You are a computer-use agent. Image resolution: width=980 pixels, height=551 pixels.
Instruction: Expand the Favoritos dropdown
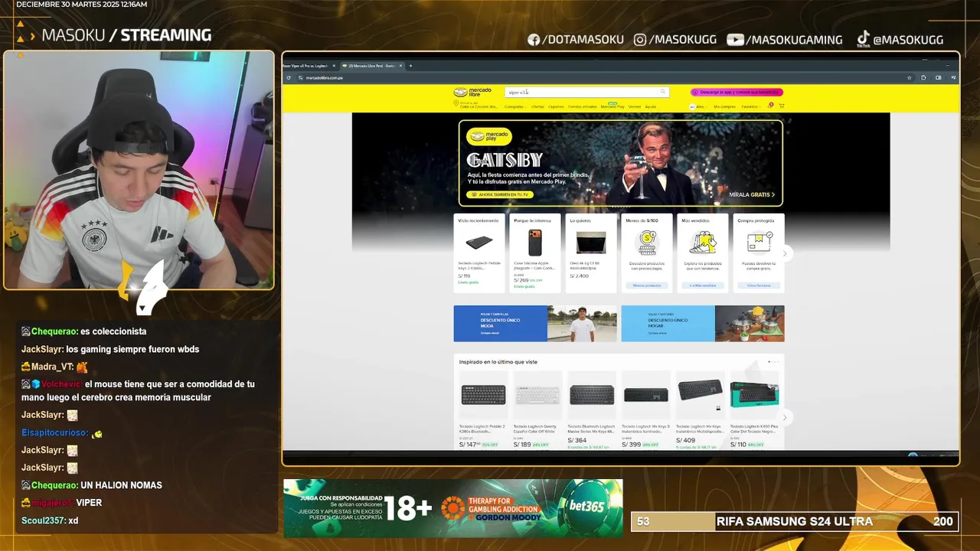click(x=750, y=106)
